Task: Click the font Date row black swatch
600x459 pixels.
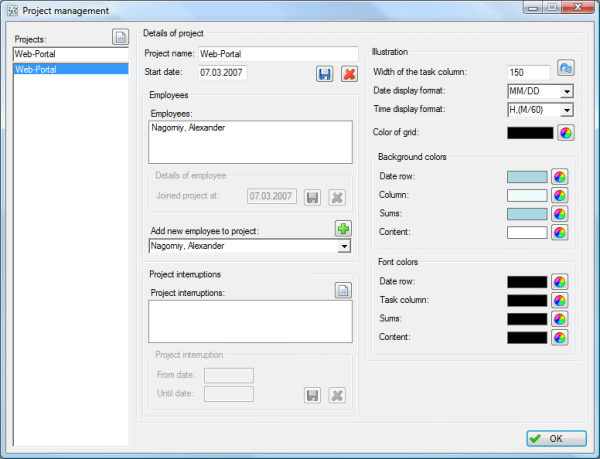Action: point(527,282)
